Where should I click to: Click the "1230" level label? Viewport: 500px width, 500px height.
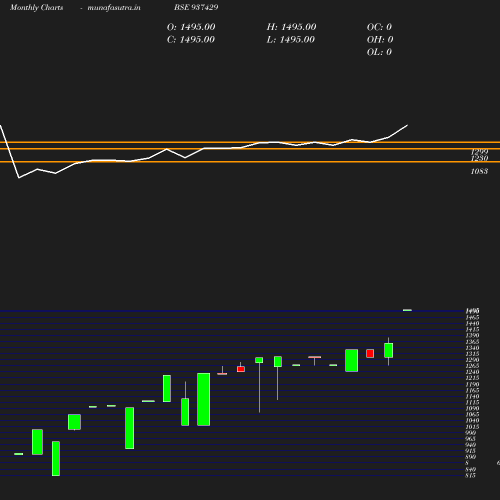coord(479,158)
